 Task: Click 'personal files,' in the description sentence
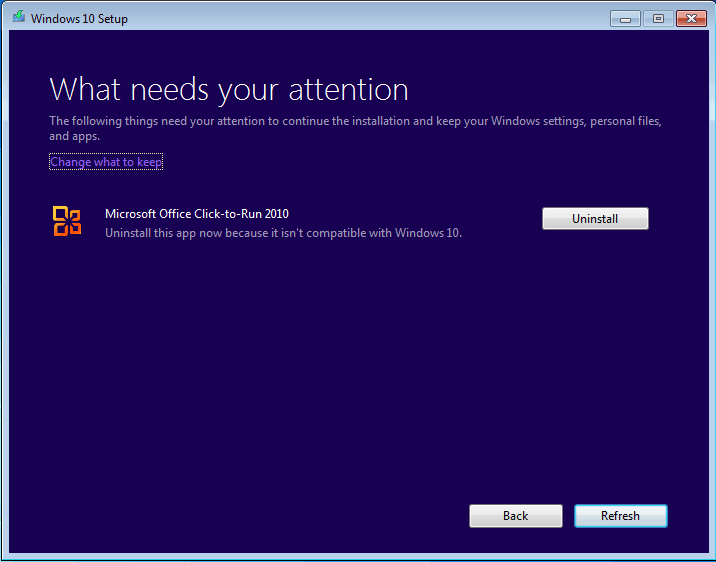(x=626, y=121)
